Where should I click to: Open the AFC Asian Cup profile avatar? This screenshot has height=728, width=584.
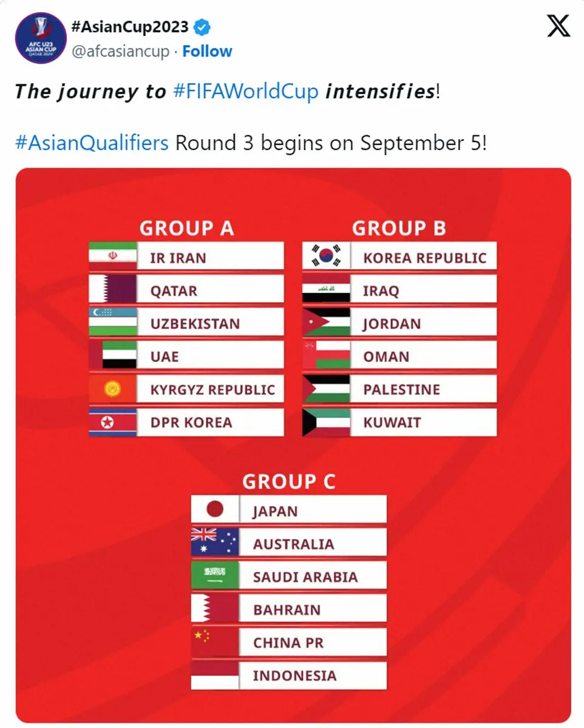pyautogui.click(x=41, y=38)
